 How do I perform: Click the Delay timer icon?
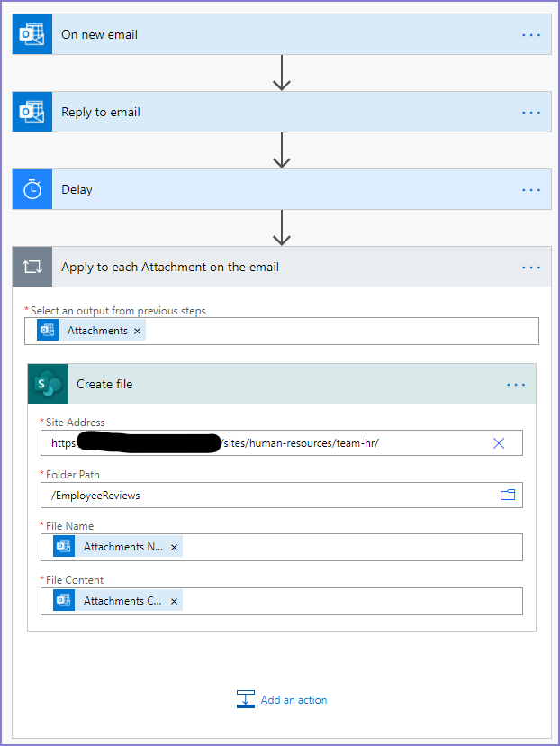pos(32,190)
